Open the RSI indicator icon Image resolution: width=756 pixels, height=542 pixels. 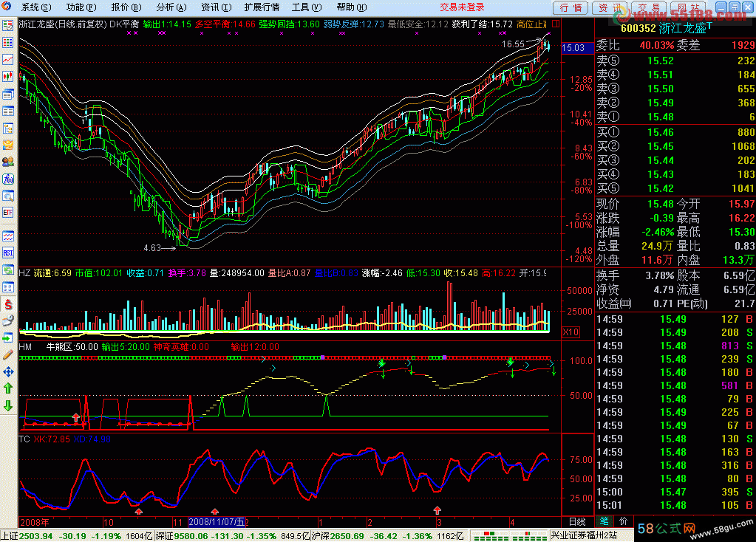[x=8, y=253]
